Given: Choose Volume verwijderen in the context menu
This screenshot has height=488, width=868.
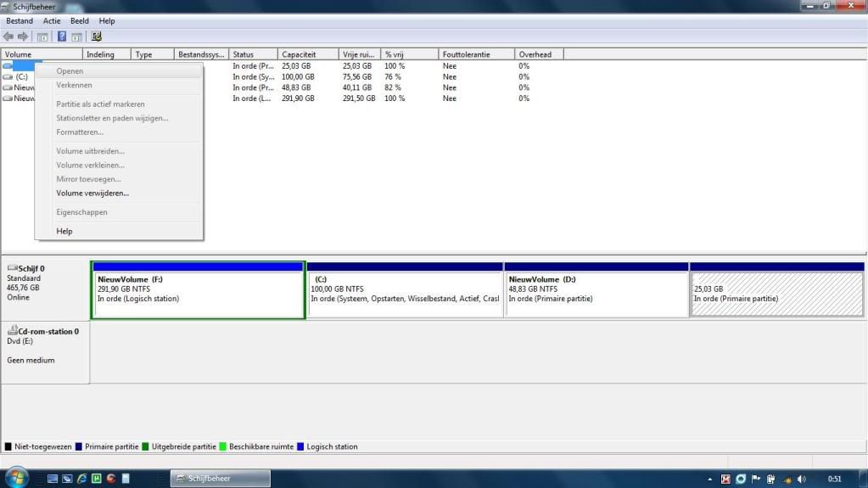Looking at the screenshot, I should (92, 193).
